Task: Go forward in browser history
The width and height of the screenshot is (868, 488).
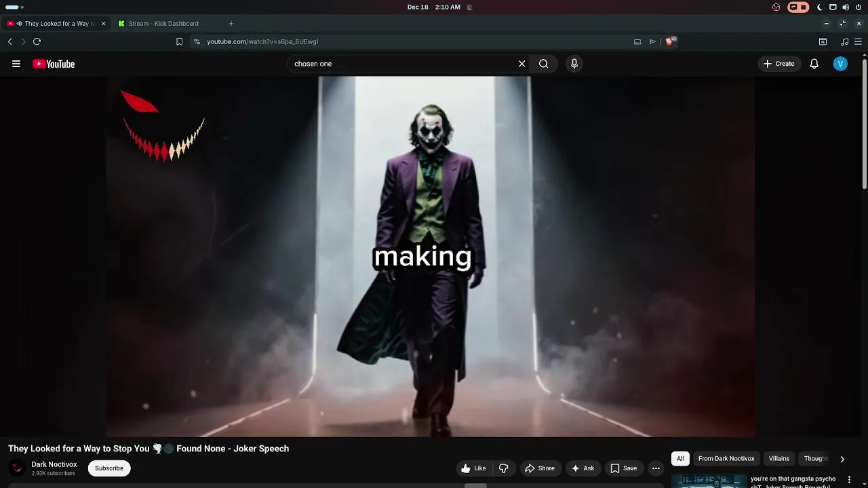Action: pyautogui.click(x=23, y=41)
